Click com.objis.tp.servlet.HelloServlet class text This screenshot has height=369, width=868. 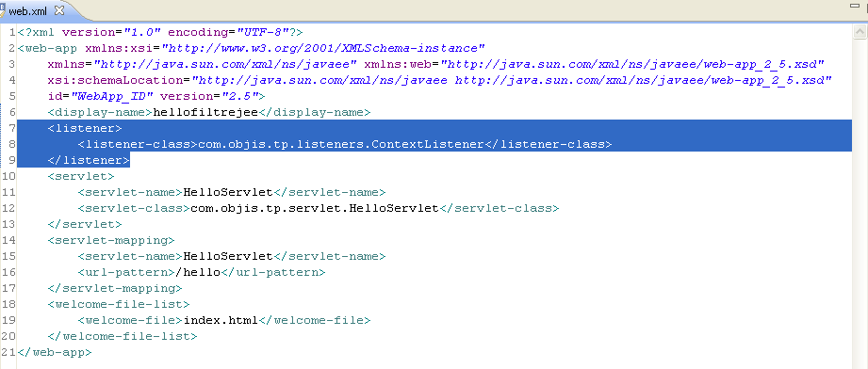[x=315, y=209]
